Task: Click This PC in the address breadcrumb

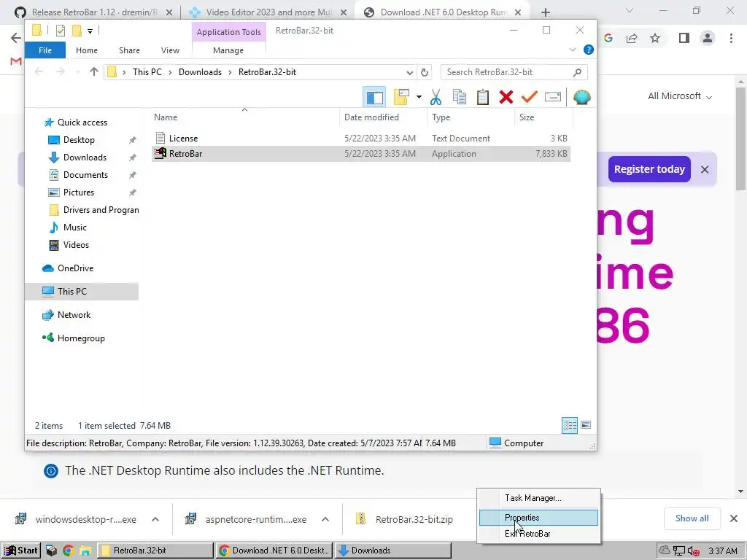Action: click(147, 72)
